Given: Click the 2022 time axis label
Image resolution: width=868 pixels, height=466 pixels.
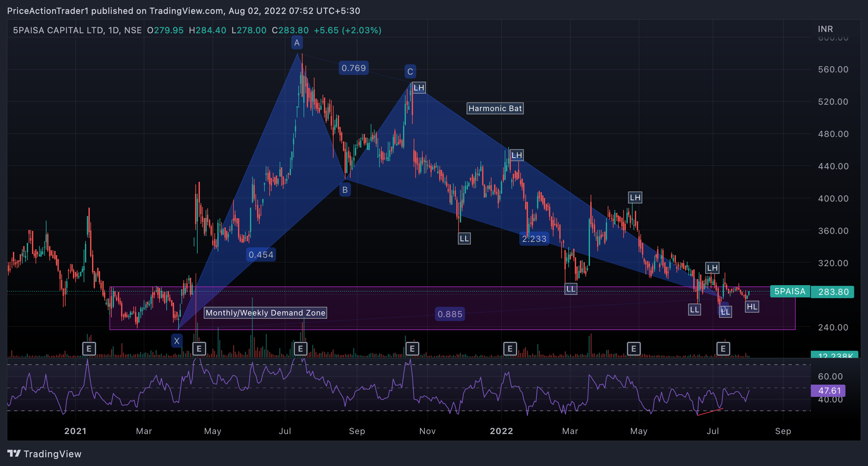Looking at the screenshot, I should 501,431.
